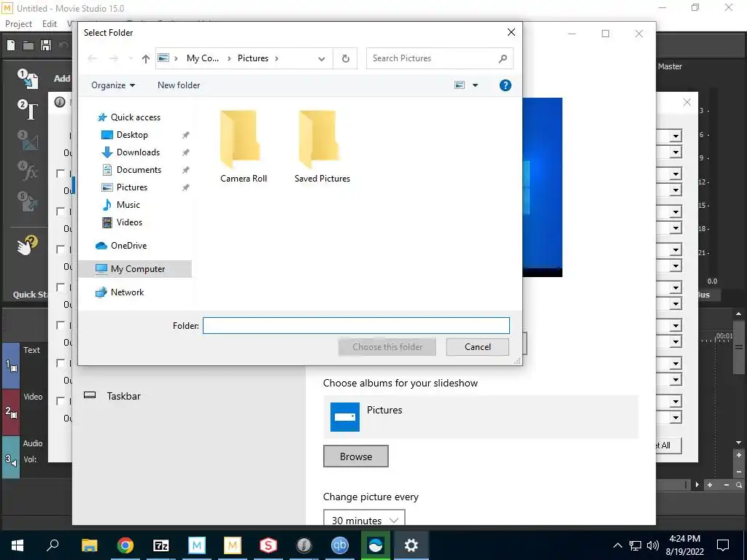
Task: Select Videos in navigation pane
Action: click(x=129, y=222)
